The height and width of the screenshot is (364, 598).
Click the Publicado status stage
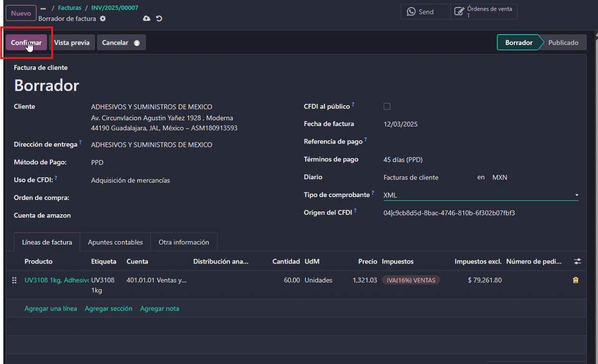pos(563,43)
